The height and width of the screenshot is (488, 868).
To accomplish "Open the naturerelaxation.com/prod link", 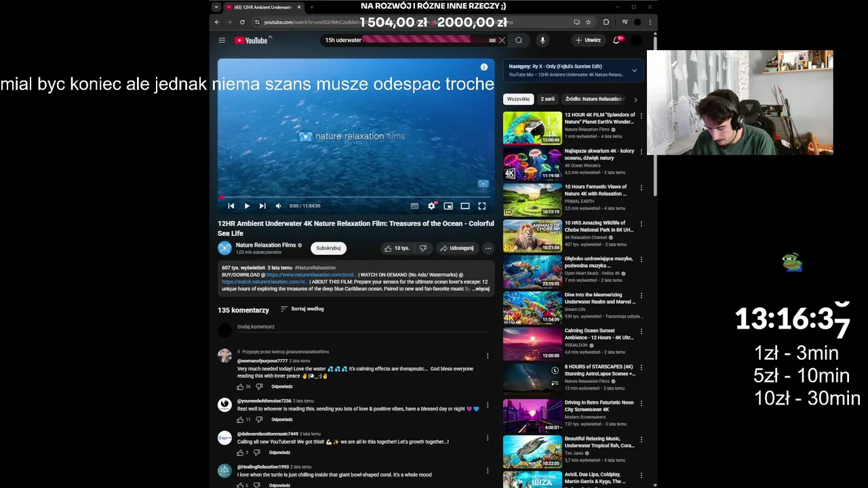I will click(x=311, y=274).
